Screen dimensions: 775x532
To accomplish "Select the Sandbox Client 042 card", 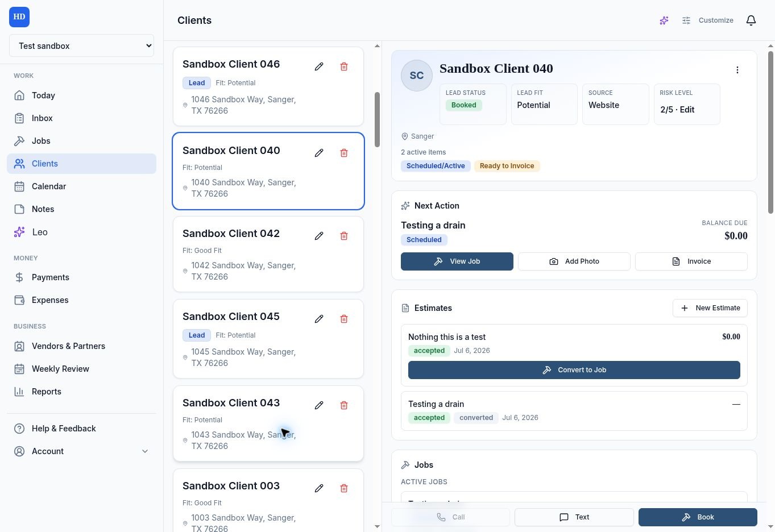I will 268,254.
